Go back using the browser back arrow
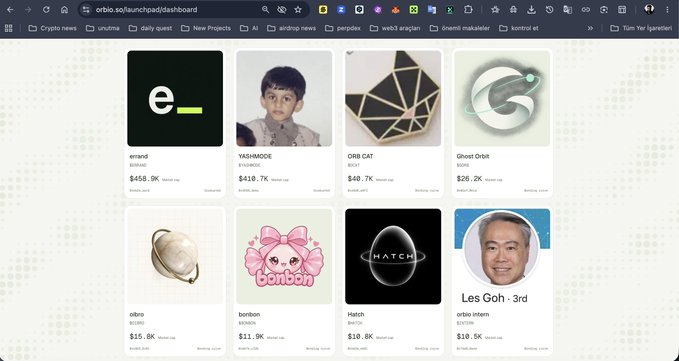Image resolution: width=679 pixels, height=361 pixels. point(10,10)
